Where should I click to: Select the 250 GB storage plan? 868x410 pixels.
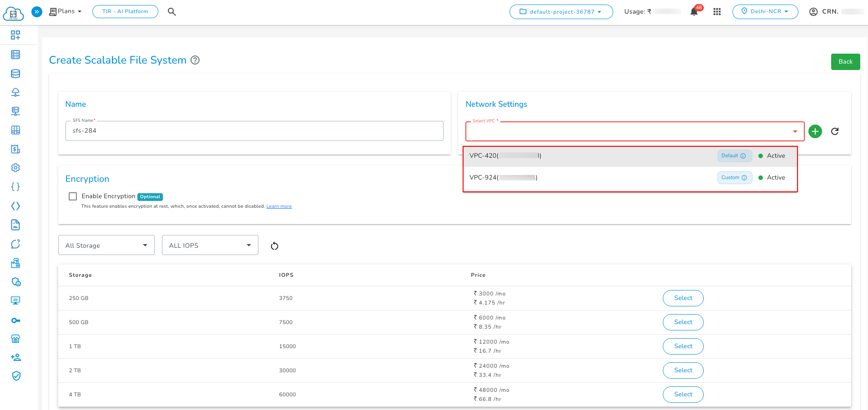pyautogui.click(x=683, y=298)
